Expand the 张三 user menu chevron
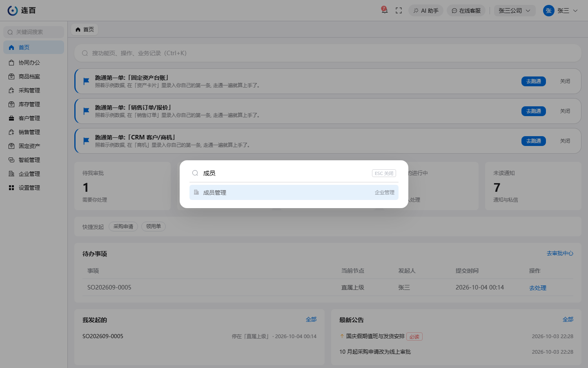The width and height of the screenshot is (588, 368). (x=575, y=11)
